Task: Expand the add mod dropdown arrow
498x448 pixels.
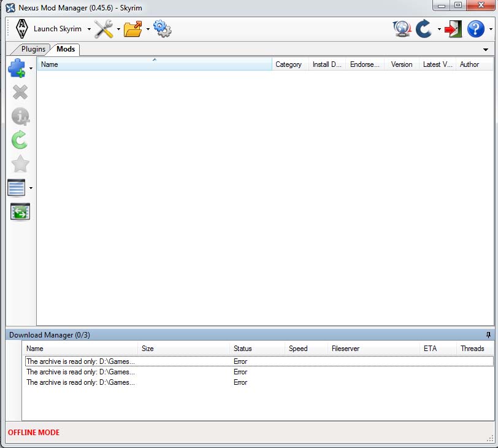Action: click(x=31, y=68)
